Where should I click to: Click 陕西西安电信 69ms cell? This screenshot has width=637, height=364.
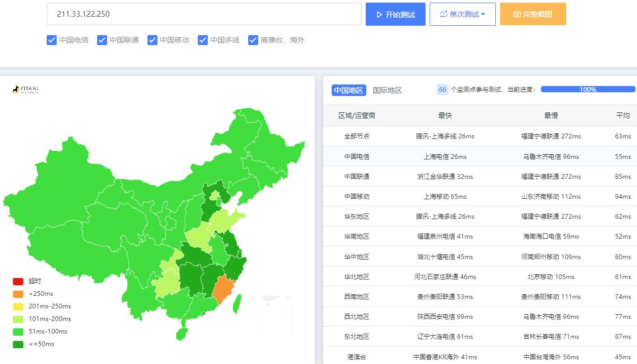click(x=445, y=316)
